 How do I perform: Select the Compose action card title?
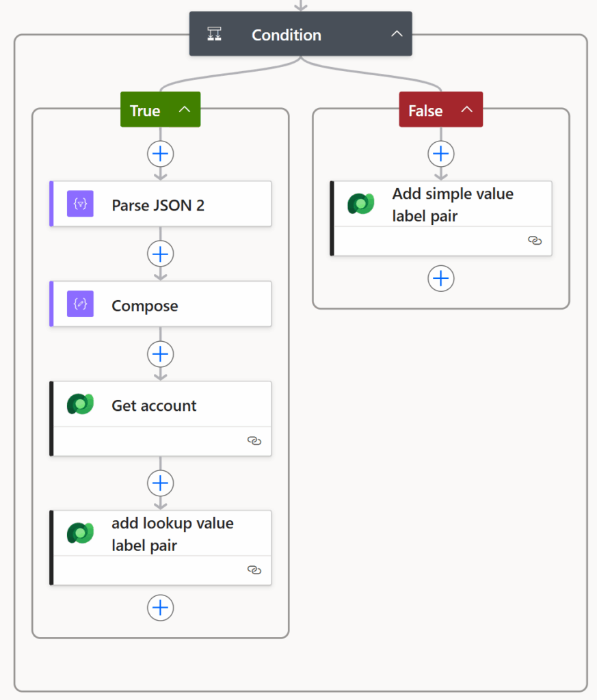click(144, 306)
